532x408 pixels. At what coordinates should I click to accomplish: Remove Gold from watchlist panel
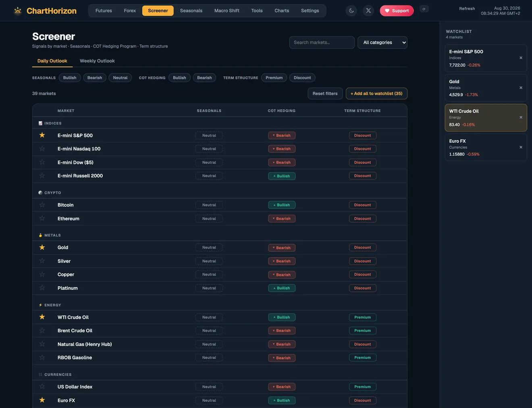pyautogui.click(x=521, y=87)
